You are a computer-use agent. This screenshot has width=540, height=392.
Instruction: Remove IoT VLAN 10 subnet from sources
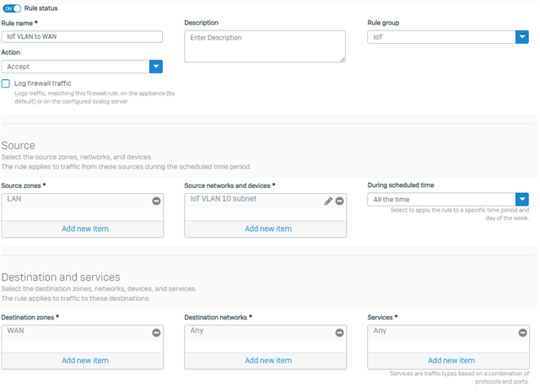click(339, 201)
